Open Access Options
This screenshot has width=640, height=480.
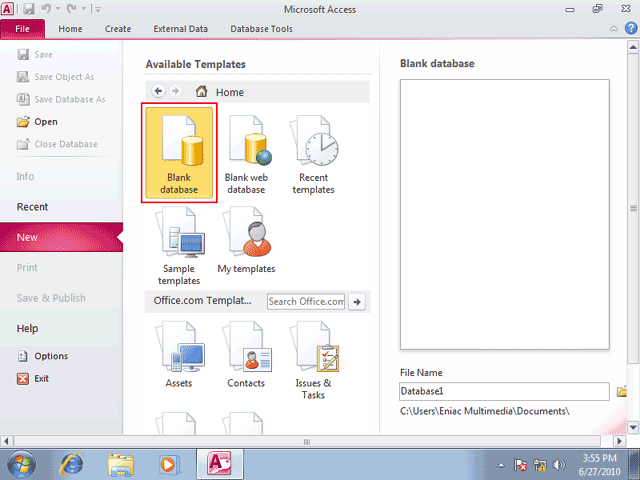point(43,356)
